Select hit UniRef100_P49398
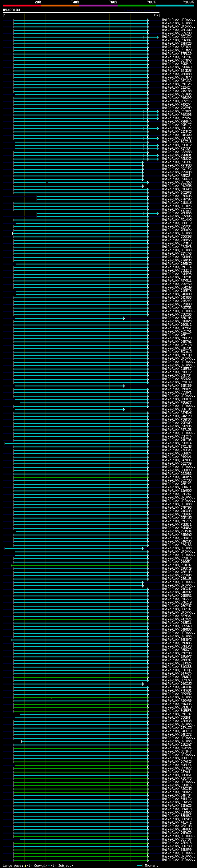The height and width of the screenshot is (868, 197). tap(177, 115)
